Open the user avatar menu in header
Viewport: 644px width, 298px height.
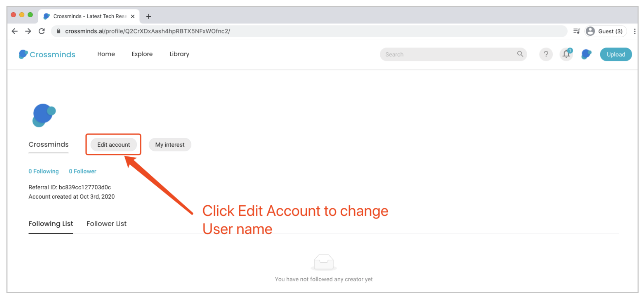[586, 54]
